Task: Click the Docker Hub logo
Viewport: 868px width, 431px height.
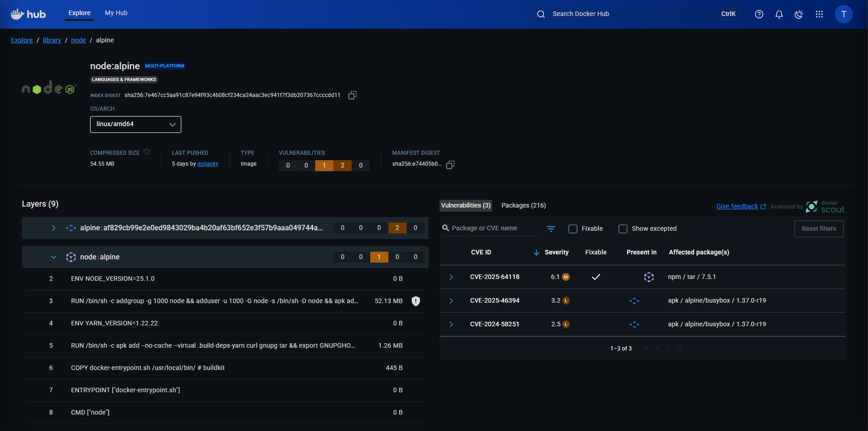Action: [28, 14]
